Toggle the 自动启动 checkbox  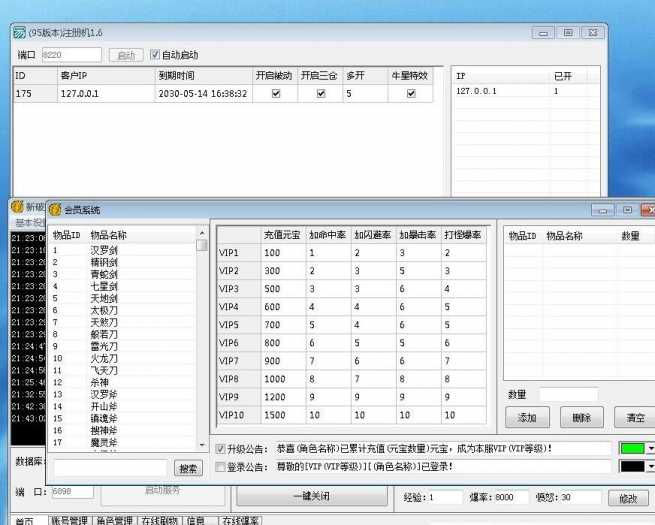click(x=155, y=55)
